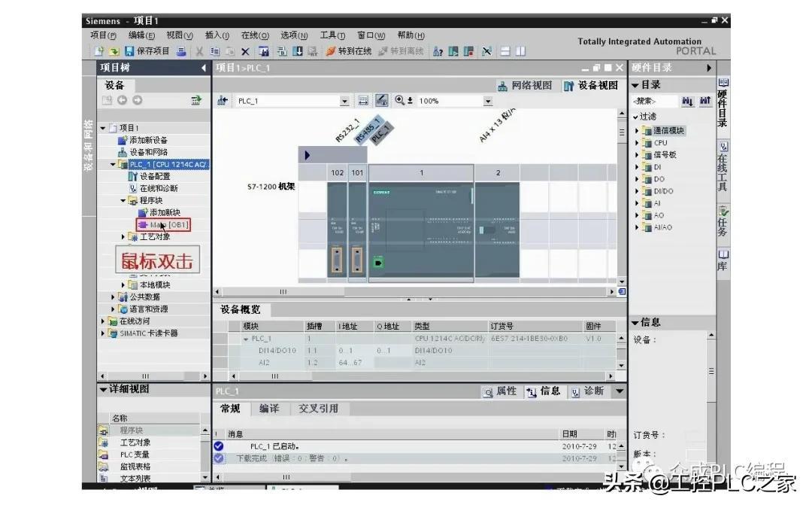812x508 pixels.
Task: Select slot 2 signal module in rack
Action: click(x=497, y=231)
